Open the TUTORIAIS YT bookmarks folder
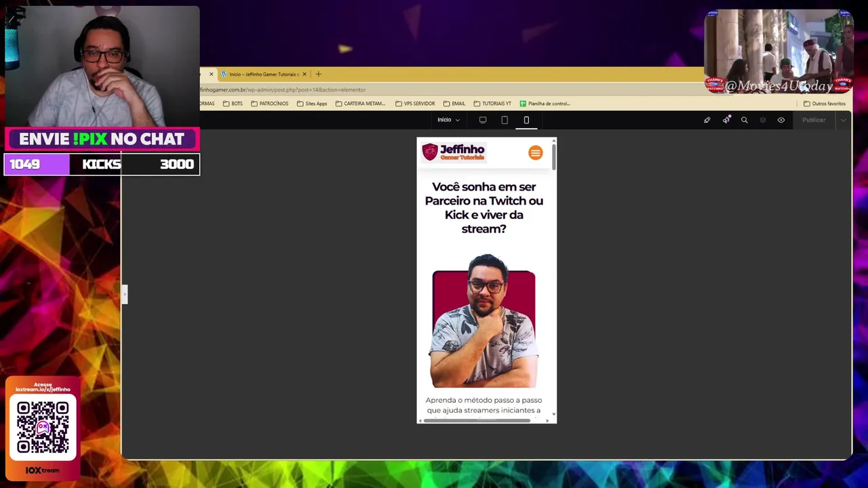This screenshot has width=868, height=488. (x=492, y=104)
